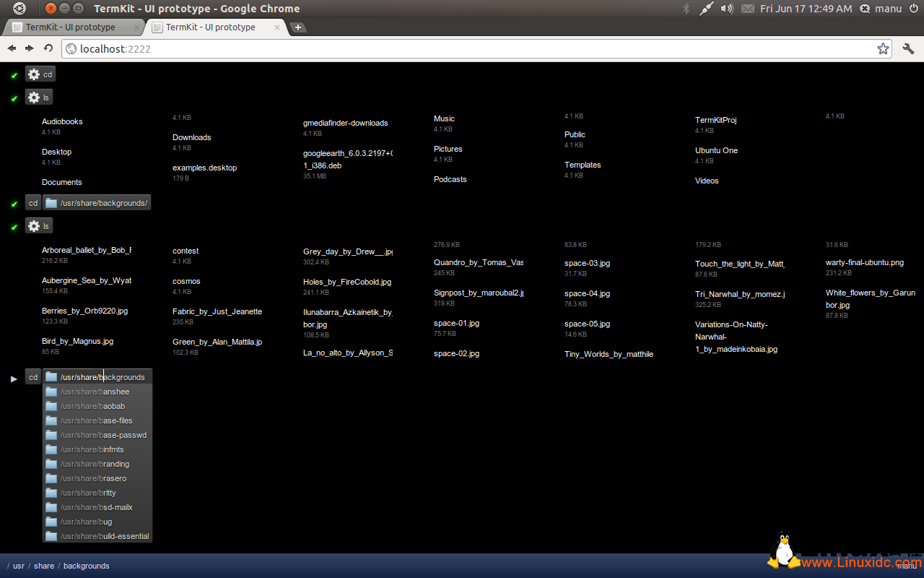Open a new tab with the plus button
Viewport: 924px width, 578px height.
298,26
